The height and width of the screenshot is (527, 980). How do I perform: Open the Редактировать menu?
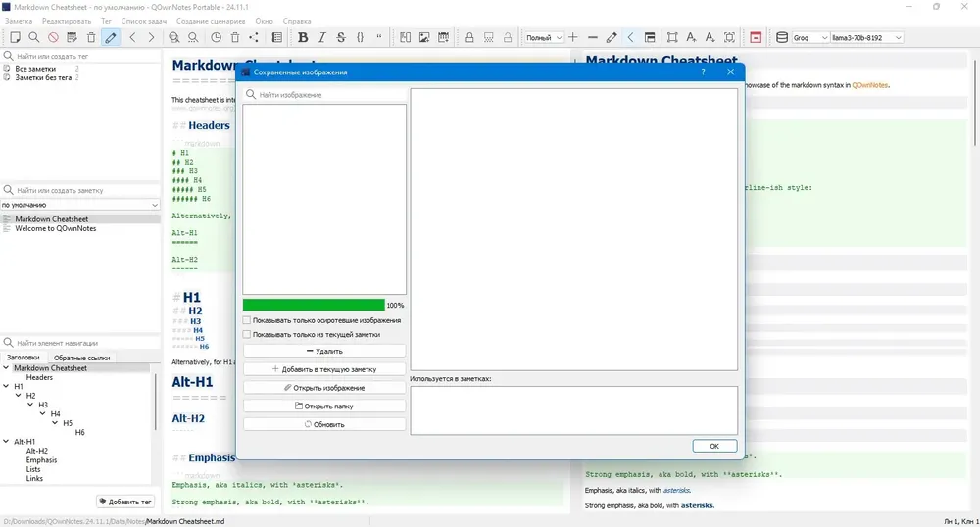67,21
